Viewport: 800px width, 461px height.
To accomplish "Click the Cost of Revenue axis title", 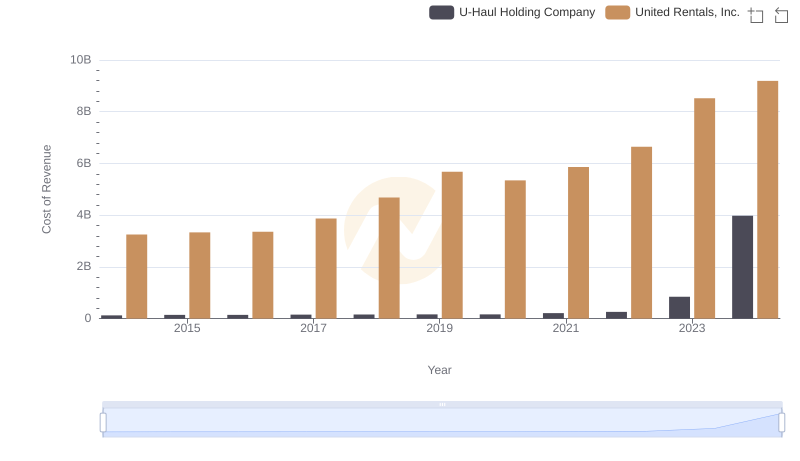I will click(x=47, y=189).
